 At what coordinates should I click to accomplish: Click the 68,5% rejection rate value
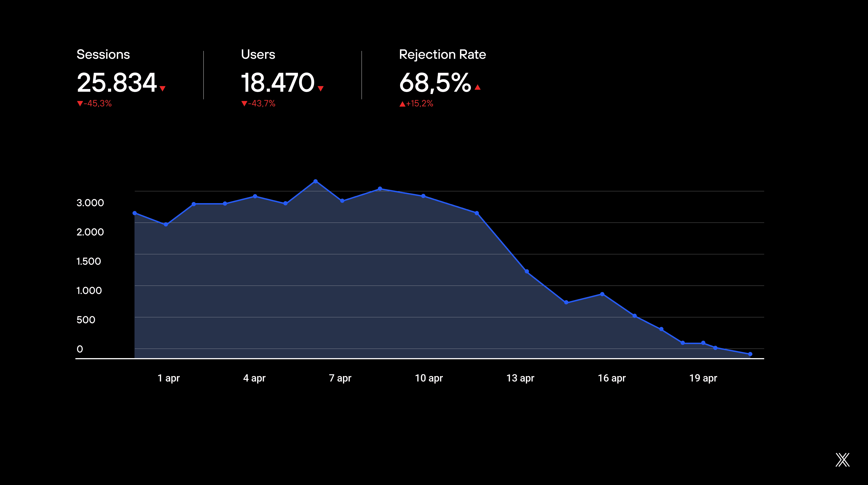click(435, 82)
